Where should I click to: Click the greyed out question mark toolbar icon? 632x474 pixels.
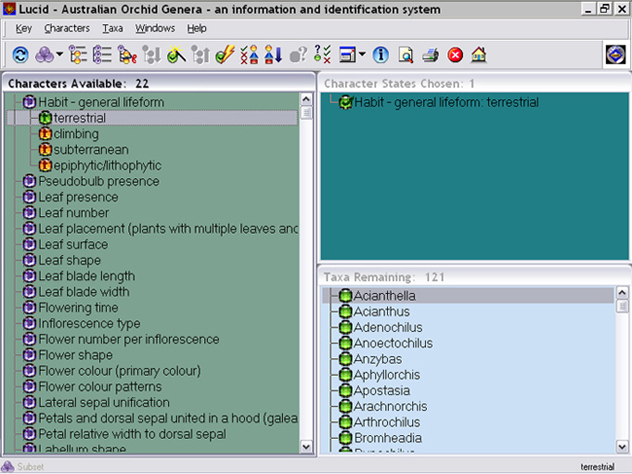coord(298,55)
